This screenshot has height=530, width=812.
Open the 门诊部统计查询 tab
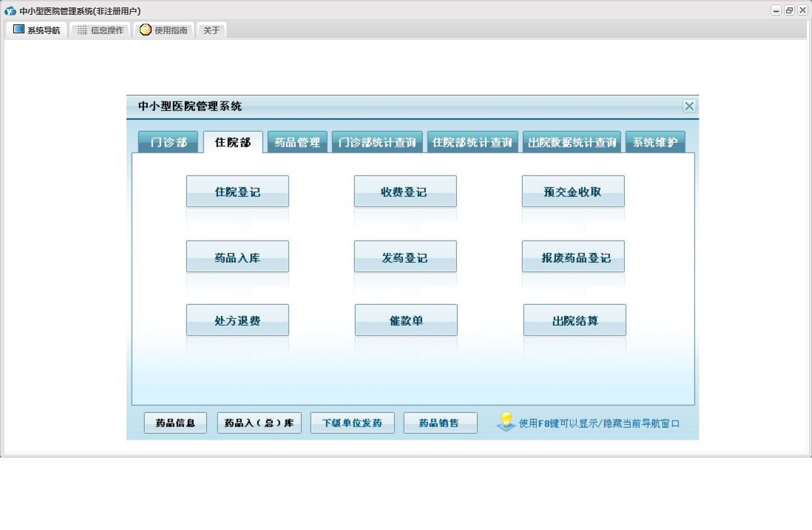click(377, 142)
